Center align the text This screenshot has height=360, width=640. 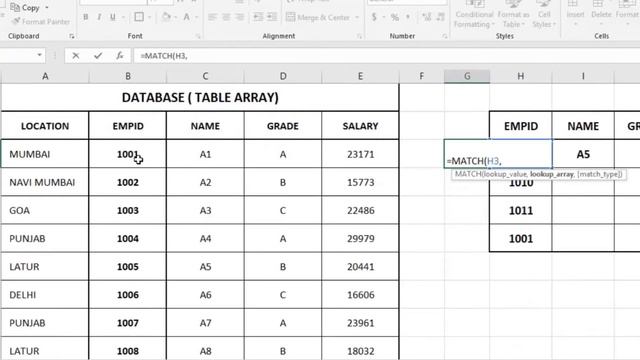click(x=226, y=17)
